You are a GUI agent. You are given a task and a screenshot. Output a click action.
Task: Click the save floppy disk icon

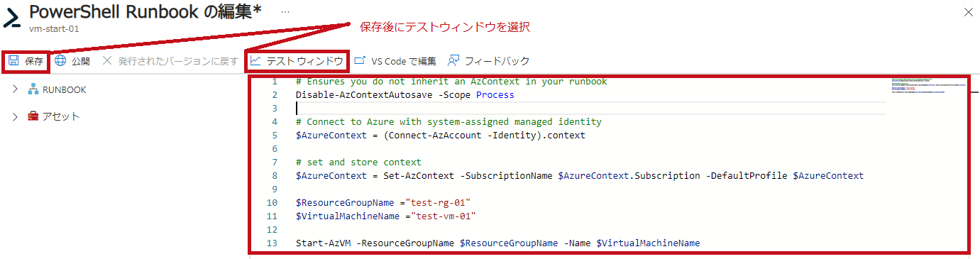coord(13,61)
